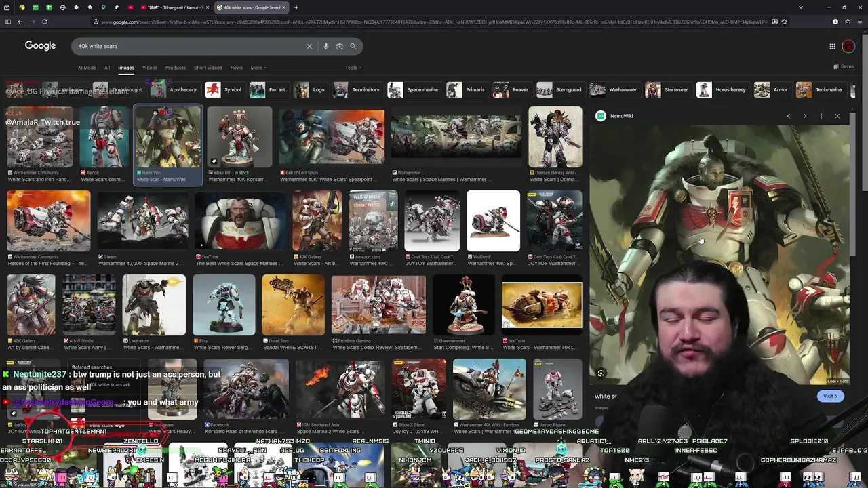This screenshot has height=488, width=868.
Task: Open a new tab with the plus button
Action: pos(296,7)
